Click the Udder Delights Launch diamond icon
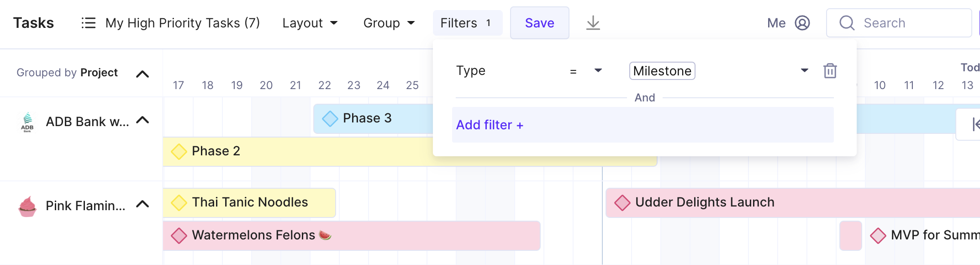Viewport: 980px width, 265px height. pos(622,202)
